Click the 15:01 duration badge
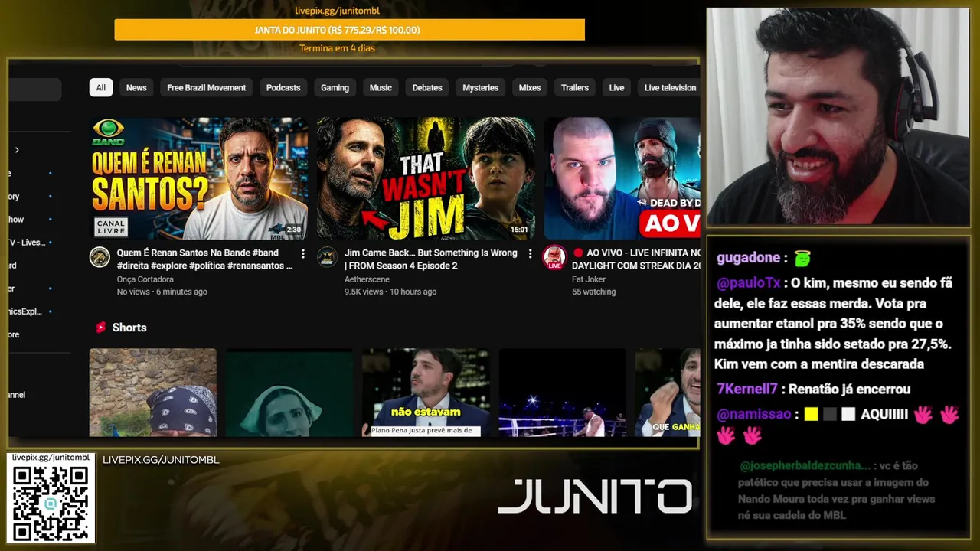980x551 pixels. 519,230
